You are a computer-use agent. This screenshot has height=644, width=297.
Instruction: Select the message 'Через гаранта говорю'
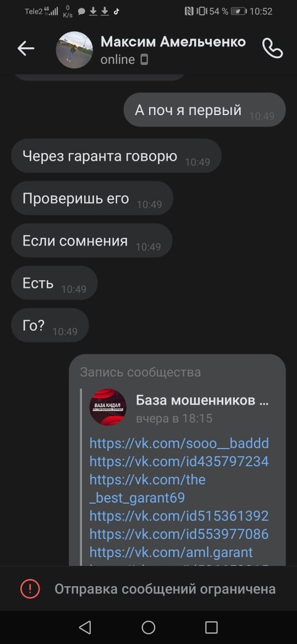tap(116, 156)
